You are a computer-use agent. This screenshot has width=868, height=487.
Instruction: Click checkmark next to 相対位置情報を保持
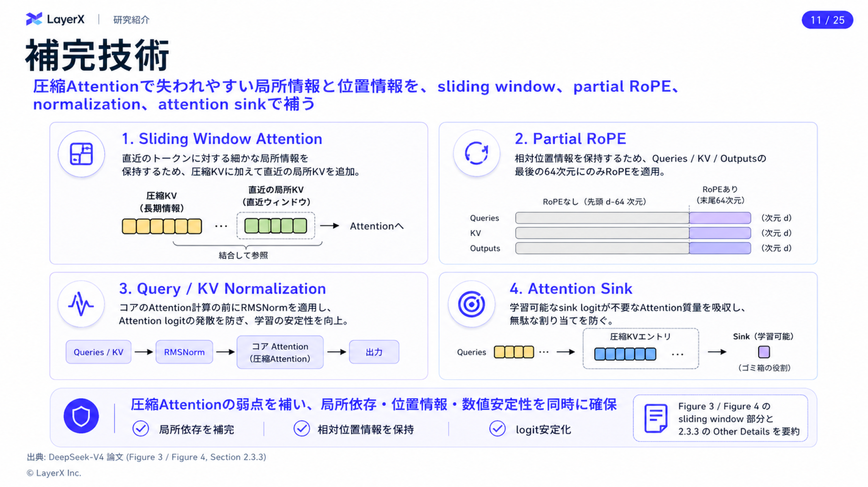[x=301, y=429]
